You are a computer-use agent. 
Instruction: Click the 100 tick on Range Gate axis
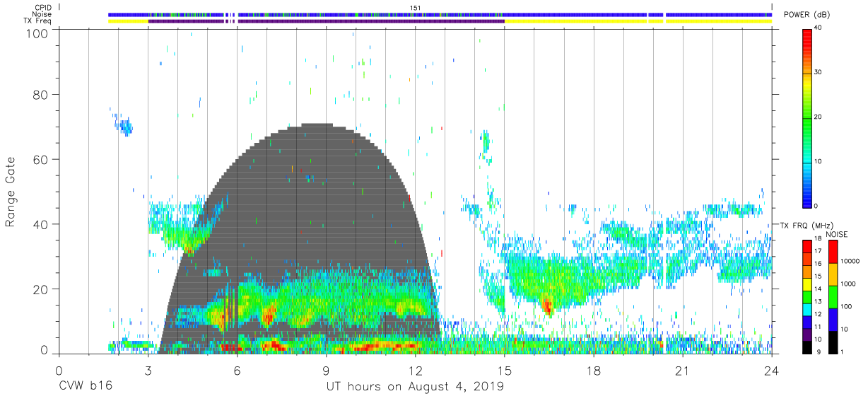37,33
